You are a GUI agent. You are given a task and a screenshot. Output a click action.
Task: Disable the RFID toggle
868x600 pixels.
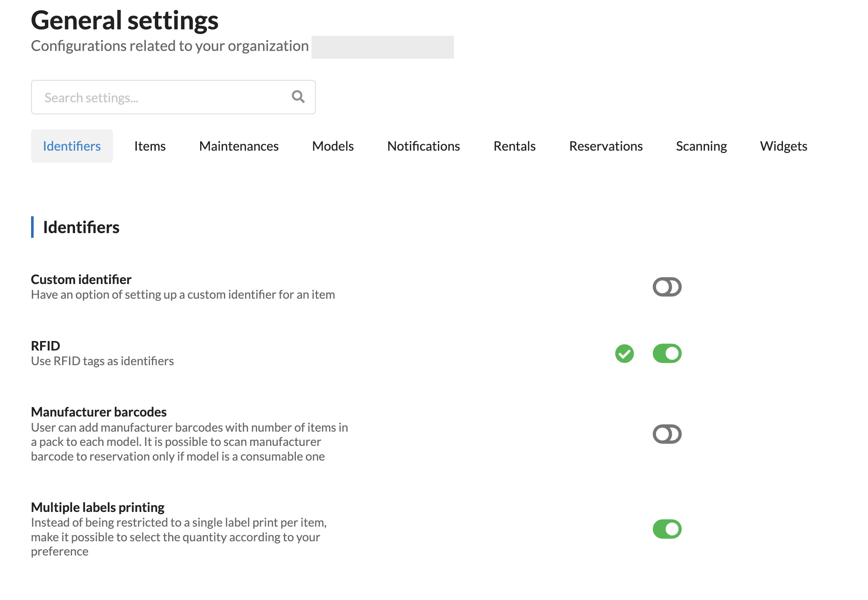tap(667, 354)
